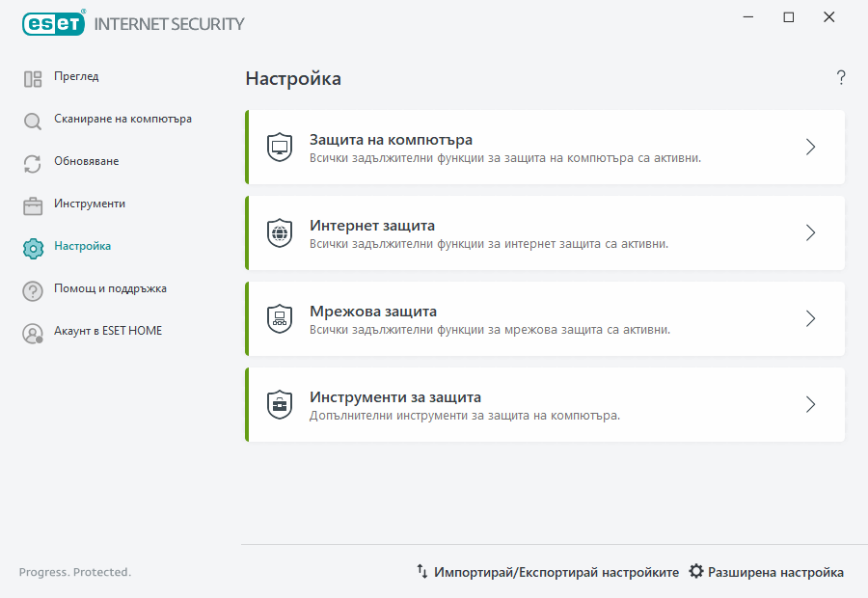This screenshot has width=868, height=598.
Task: Click the Акаунт в ESET HOME person icon
Action: [x=32, y=331]
